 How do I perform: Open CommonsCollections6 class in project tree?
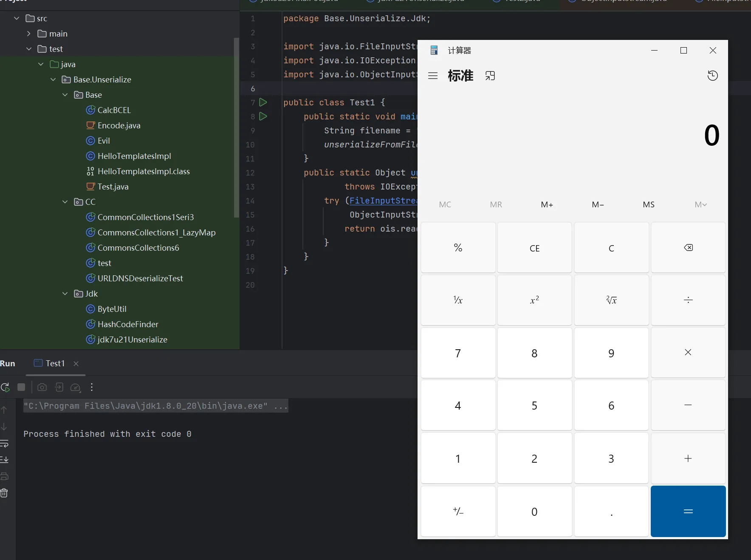pos(138,248)
